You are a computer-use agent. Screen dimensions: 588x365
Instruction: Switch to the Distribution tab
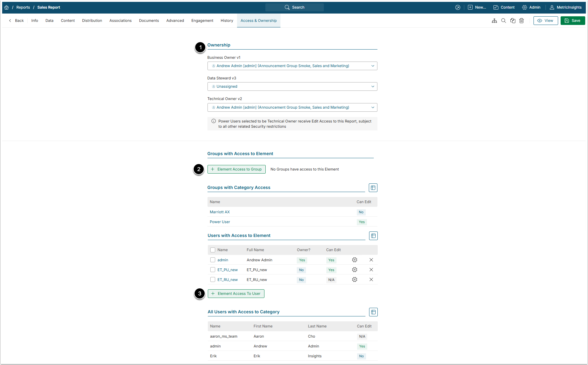(92, 21)
